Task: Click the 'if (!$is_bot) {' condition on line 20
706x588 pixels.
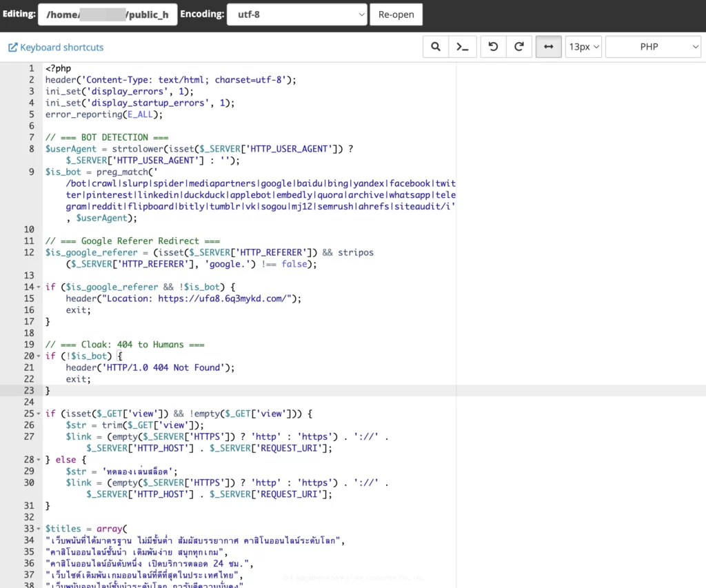Action: coord(83,356)
